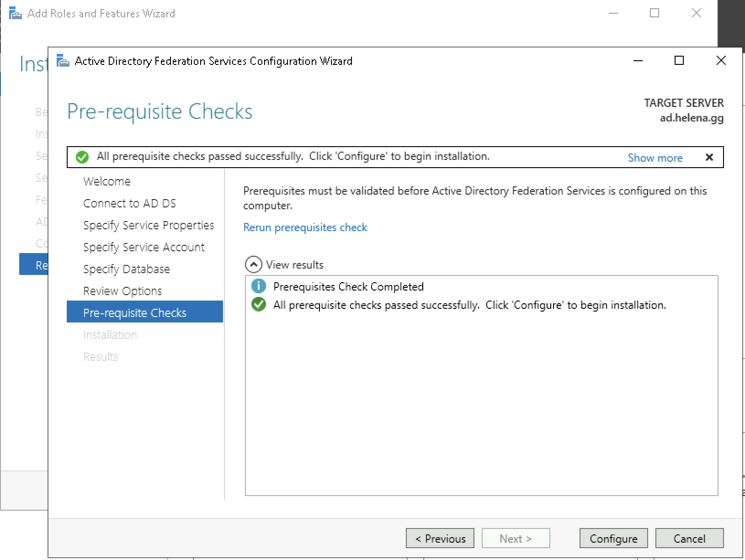
Task: Click the Previous button
Action: click(x=440, y=539)
